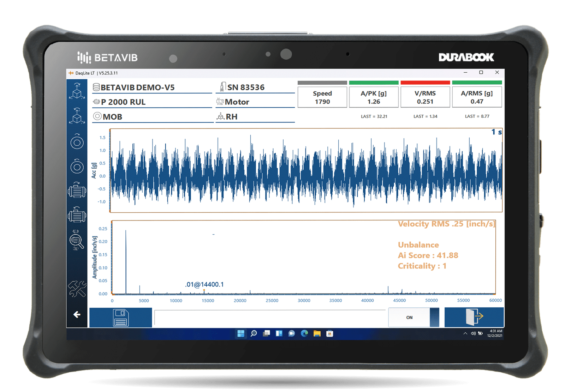Click the exit door icon button

474,317
